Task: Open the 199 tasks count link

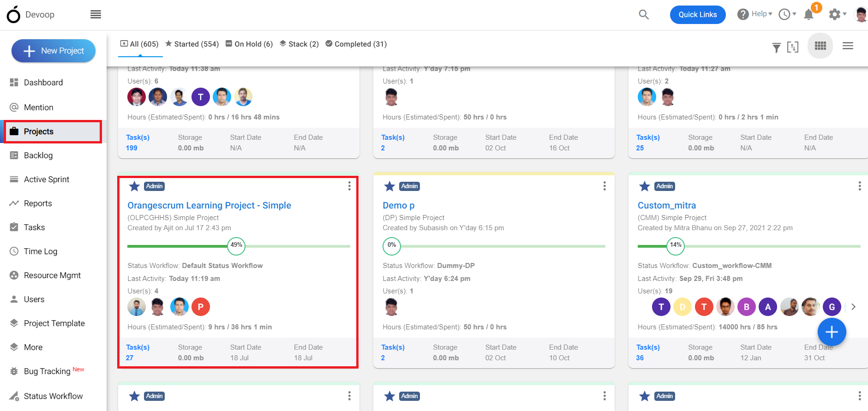Action: (132, 148)
